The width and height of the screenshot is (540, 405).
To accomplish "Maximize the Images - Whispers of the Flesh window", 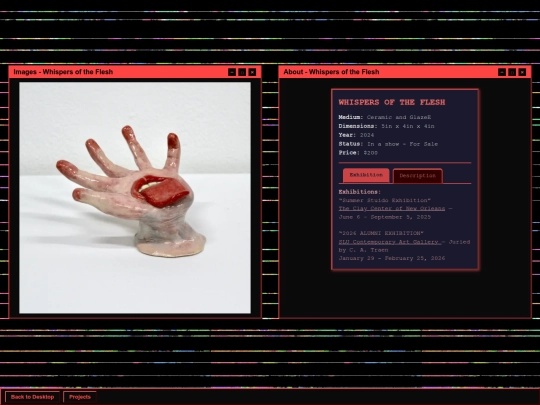I will click(x=242, y=72).
